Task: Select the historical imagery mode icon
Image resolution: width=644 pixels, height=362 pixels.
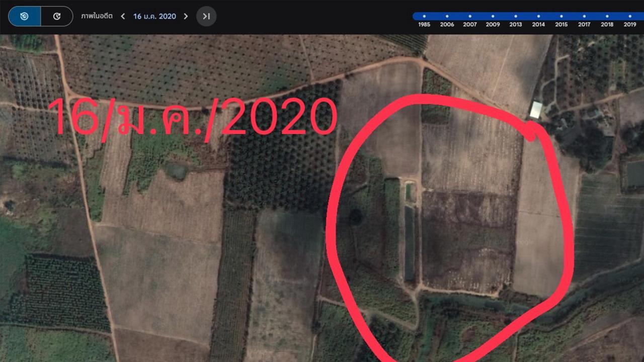Action: coord(24,16)
